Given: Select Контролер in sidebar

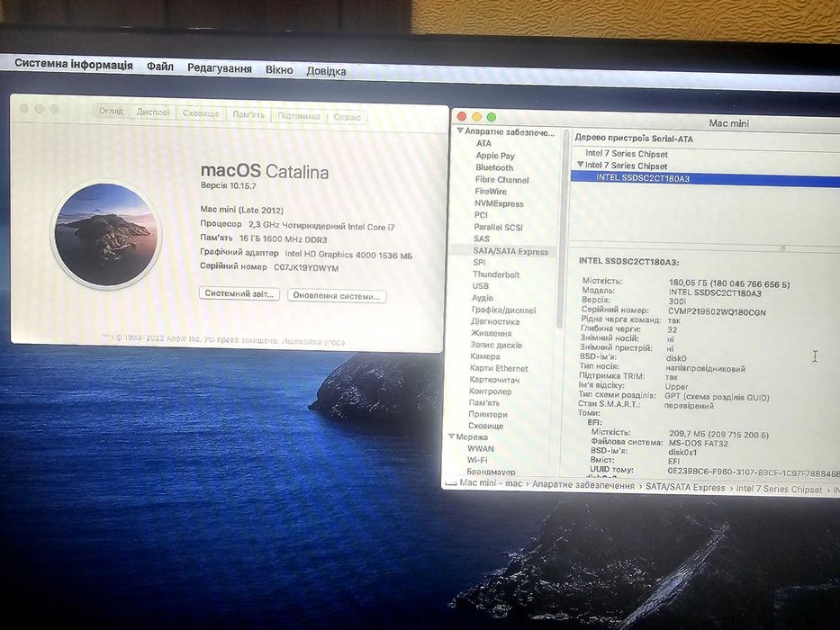Looking at the screenshot, I should [x=490, y=391].
